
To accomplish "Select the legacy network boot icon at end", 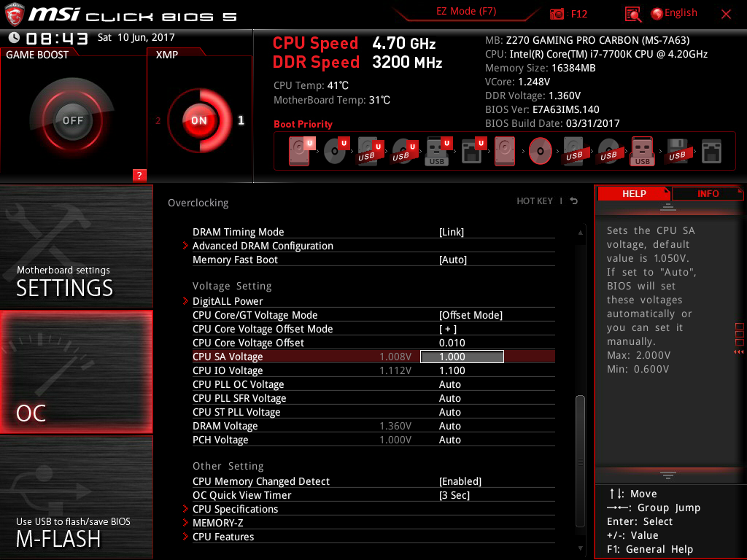I will pos(712,151).
